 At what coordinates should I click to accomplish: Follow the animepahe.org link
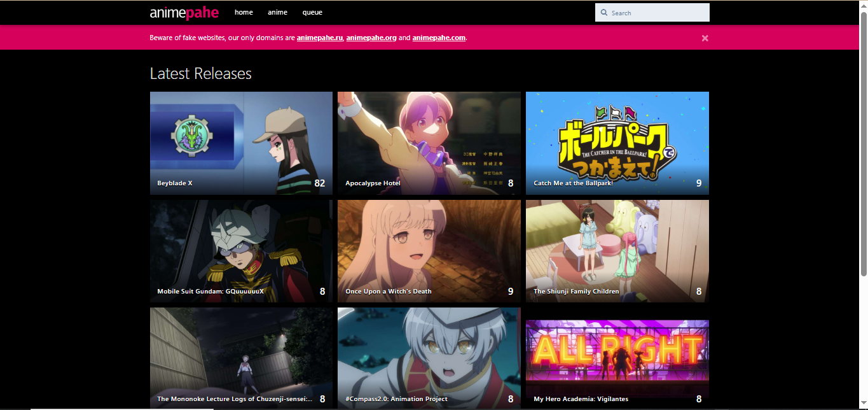pos(371,38)
